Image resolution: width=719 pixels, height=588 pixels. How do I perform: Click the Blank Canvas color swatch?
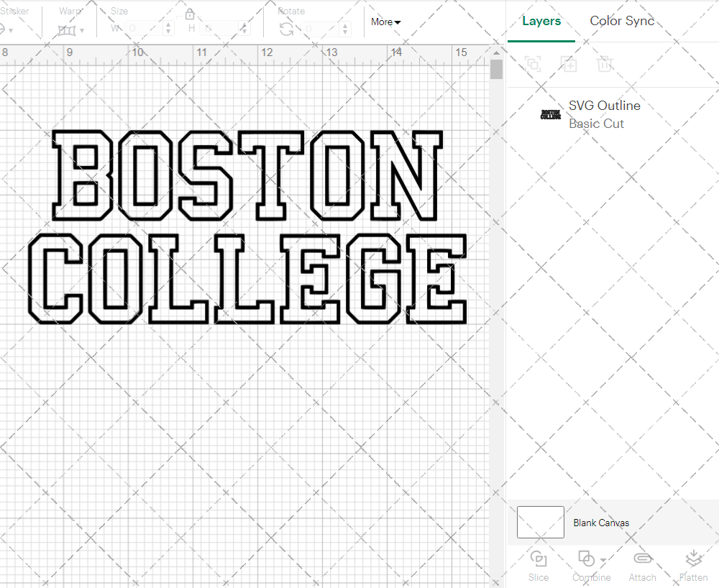(x=540, y=523)
